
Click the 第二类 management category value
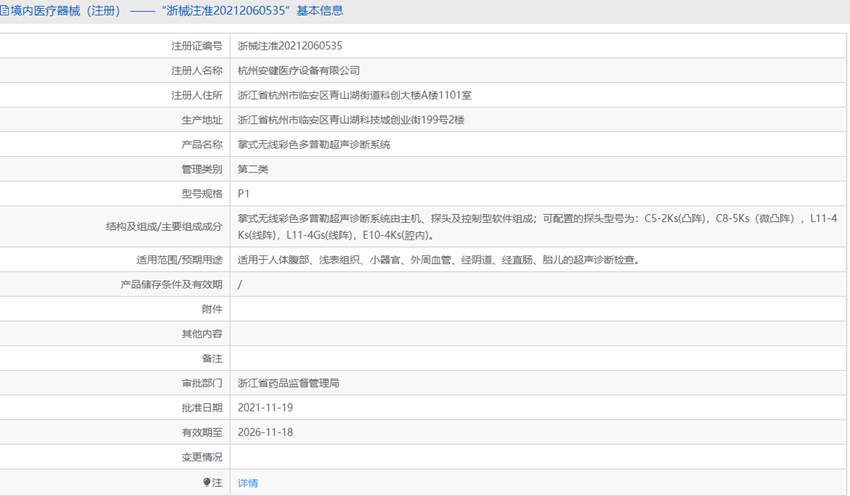coord(253,169)
